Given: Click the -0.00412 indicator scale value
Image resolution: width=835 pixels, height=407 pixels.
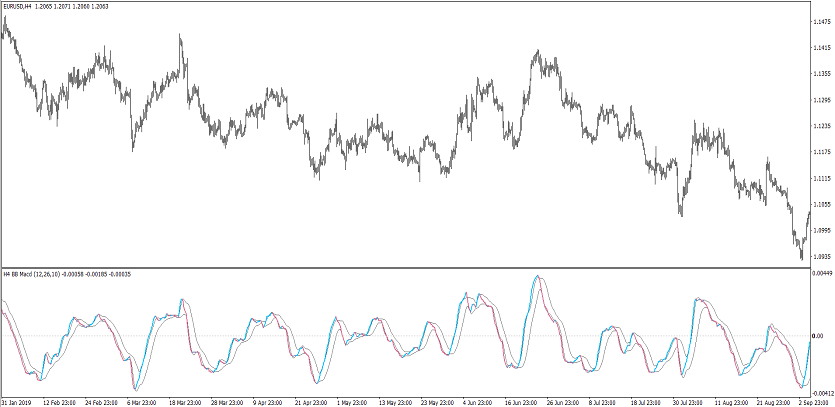Looking at the screenshot, I should coord(821,393).
